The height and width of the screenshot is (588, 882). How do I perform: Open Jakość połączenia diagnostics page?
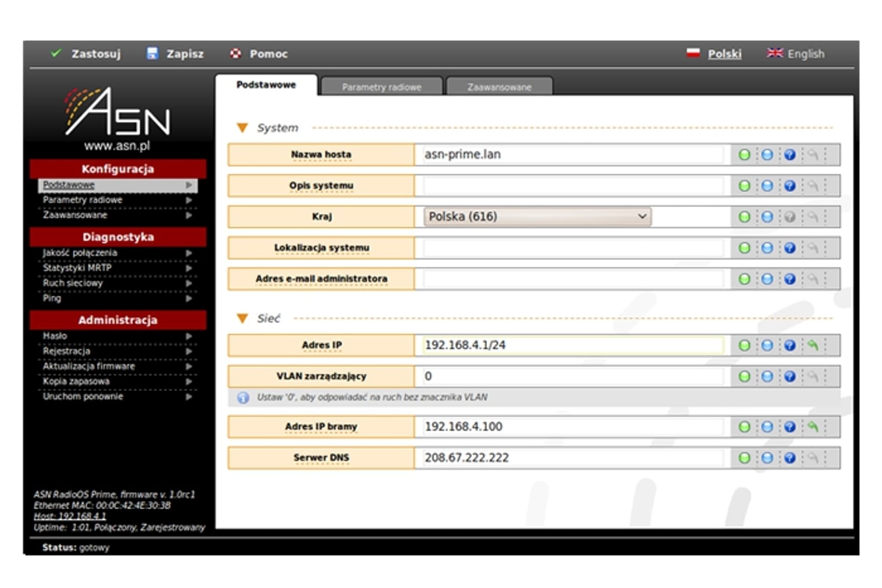click(x=118, y=253)
